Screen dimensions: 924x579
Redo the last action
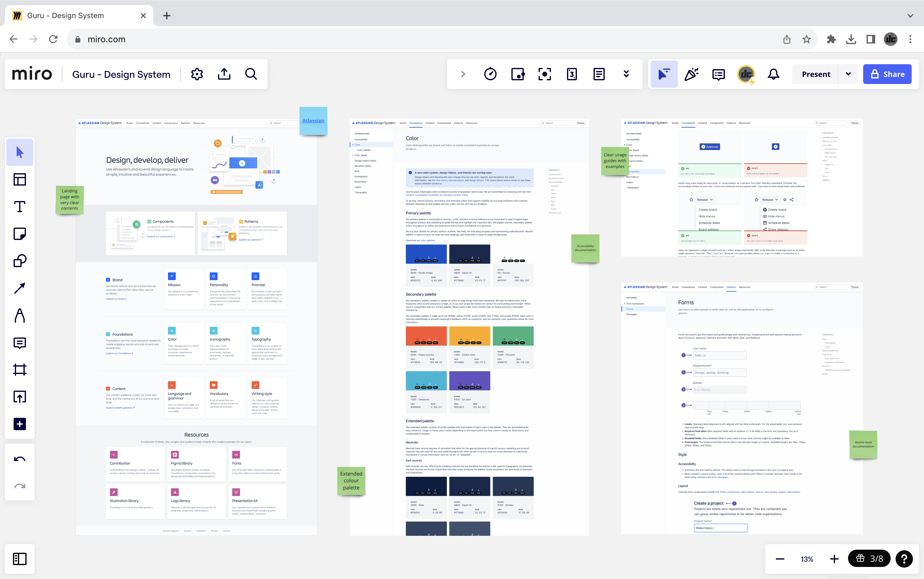tap(20, 486)
